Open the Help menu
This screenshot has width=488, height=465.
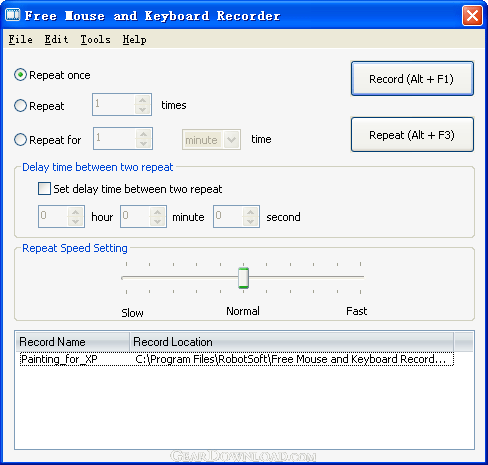134,40
